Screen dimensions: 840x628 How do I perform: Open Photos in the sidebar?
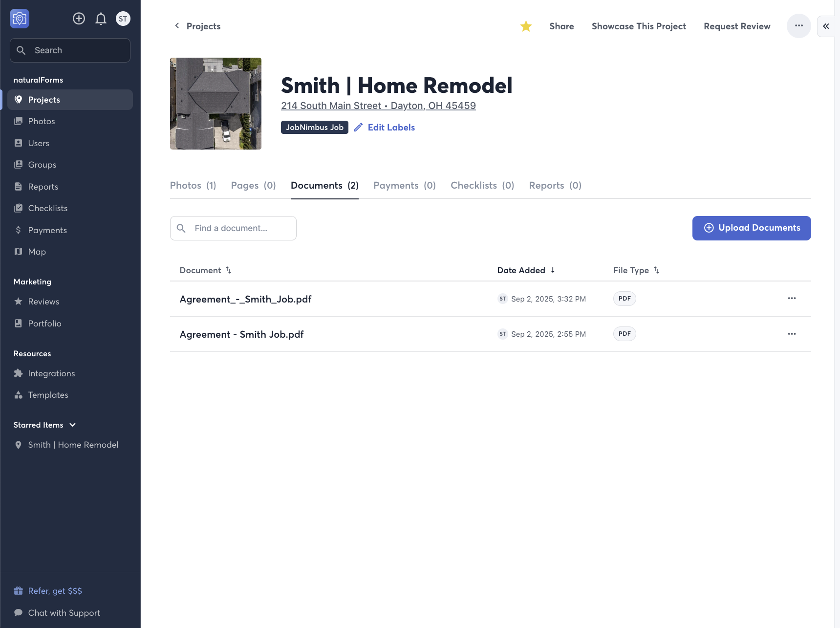coord(42,121)
